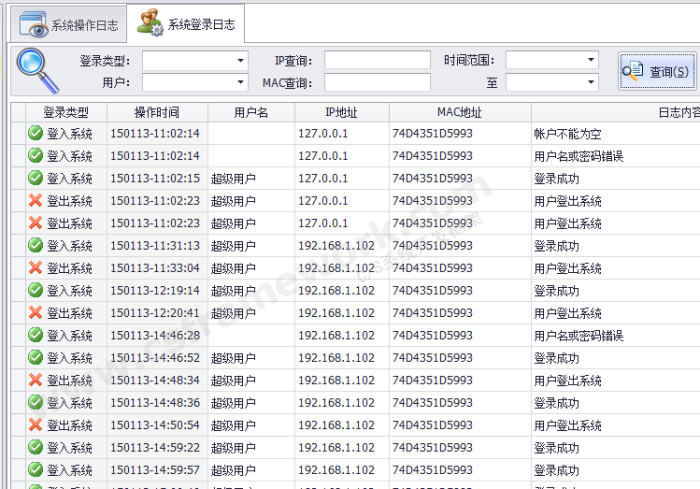
Task: Click the IP查询 input field
Action: 377,61
